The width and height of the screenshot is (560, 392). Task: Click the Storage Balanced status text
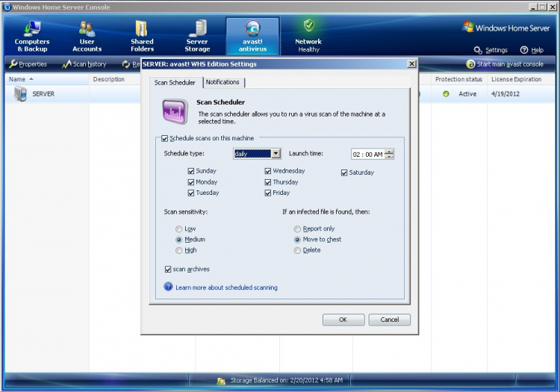(x=287, y=381)
